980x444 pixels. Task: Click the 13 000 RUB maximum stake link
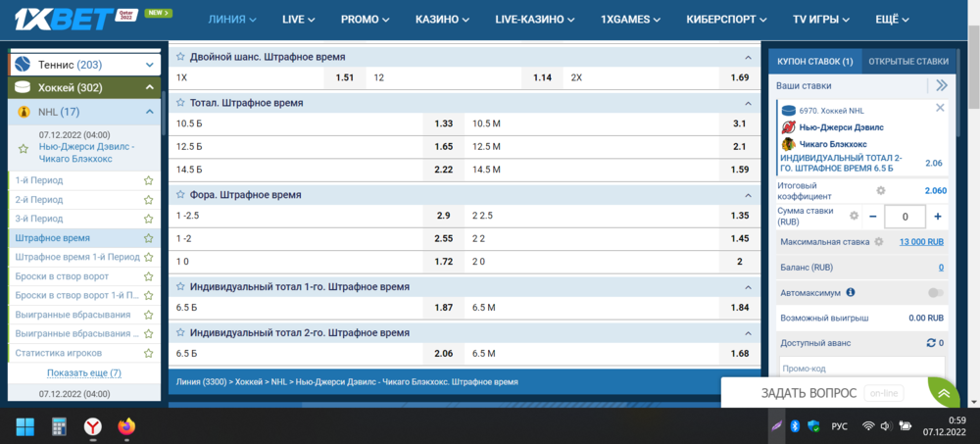click(x=921, y=242)
